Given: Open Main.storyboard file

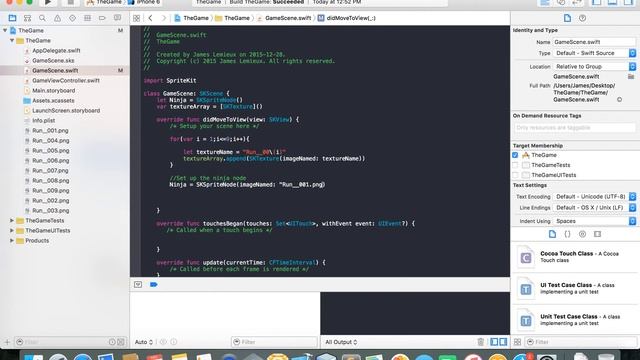Looking at the screenshot, I should pyautogui.click(x=53, y=91).
